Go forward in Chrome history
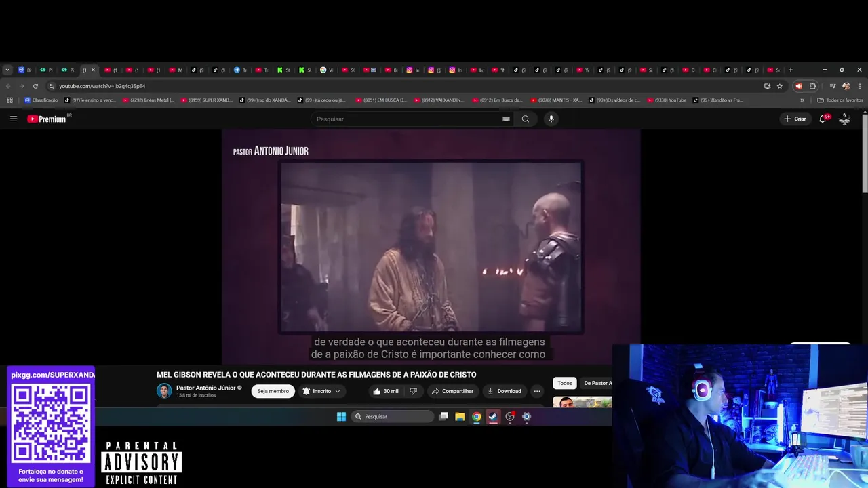Viewport: 868px width, 488px height. (22, 86)
